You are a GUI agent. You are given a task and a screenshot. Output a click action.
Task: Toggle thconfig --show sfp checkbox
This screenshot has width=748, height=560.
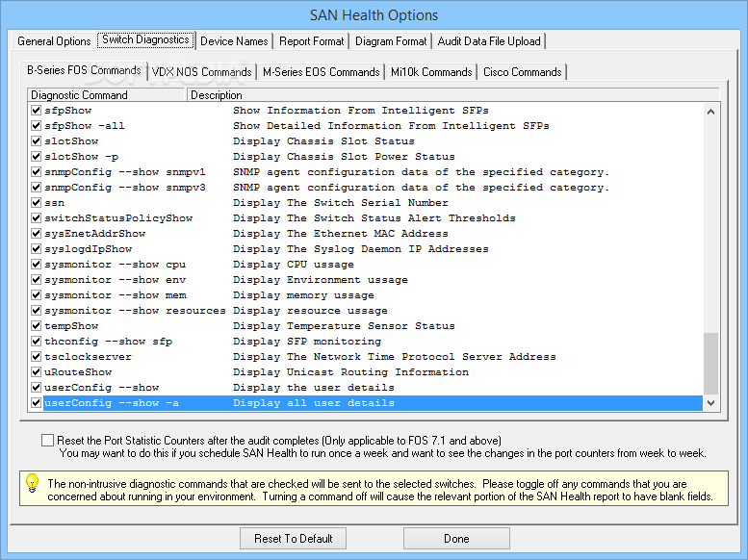click(x=36, y=341)
